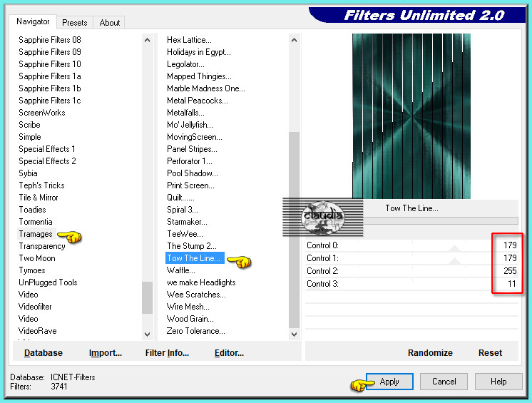Select the Tramages filter category
Screen dimensions: 532x403
coord(36,234)
